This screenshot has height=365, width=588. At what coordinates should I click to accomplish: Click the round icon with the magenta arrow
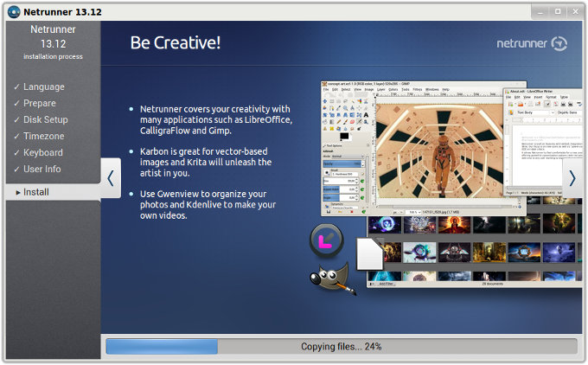[326, 240]
